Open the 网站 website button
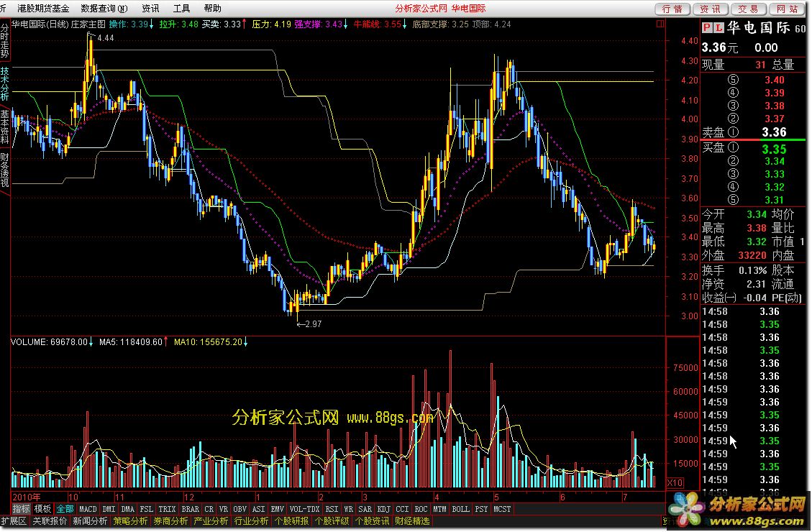The width and height of the screenshot is (812, 532). [x=787, y=9]
